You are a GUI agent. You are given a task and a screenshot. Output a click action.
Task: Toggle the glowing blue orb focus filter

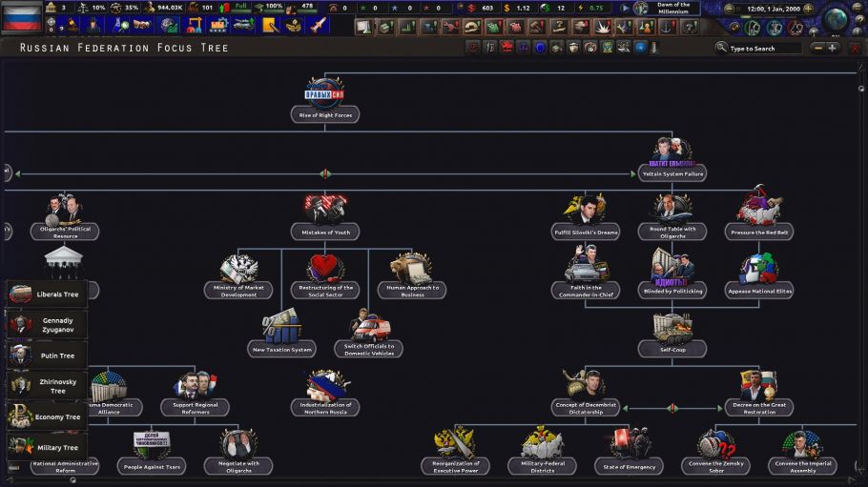(640, 48)
